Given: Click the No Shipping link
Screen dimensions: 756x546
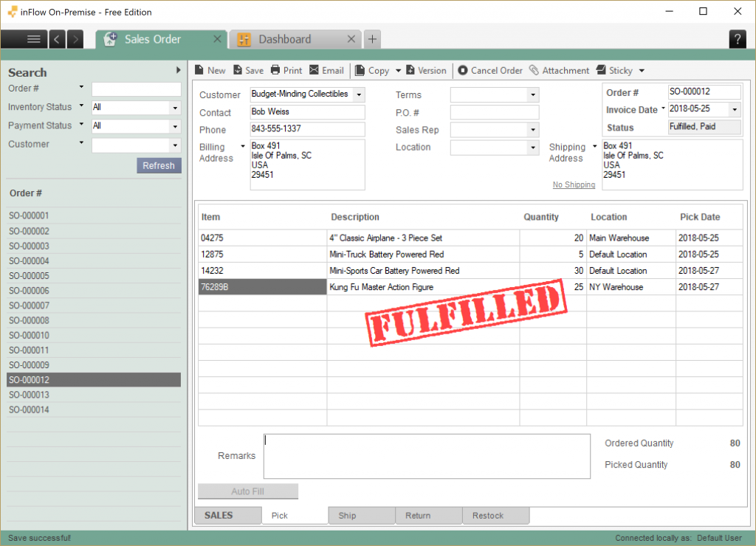Looking at the screenshot, I should coord(574,184).
